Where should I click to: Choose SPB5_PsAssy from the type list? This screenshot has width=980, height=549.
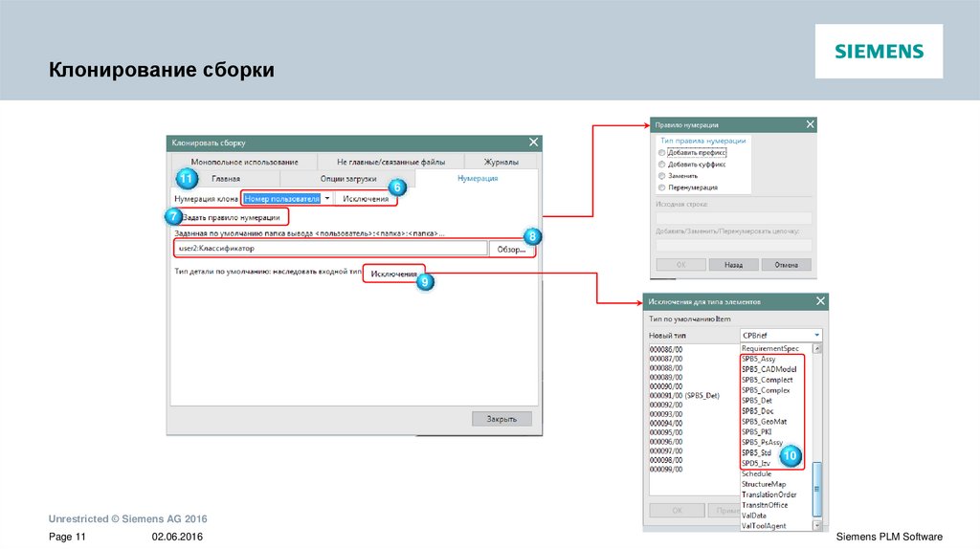click(762, 442)
